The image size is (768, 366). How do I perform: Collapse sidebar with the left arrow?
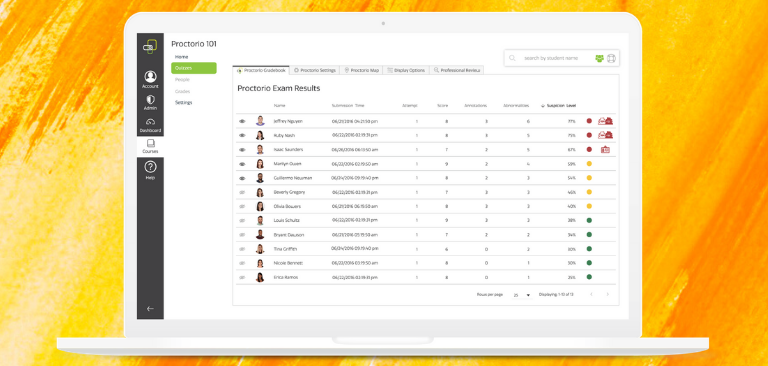pos(150,309)
